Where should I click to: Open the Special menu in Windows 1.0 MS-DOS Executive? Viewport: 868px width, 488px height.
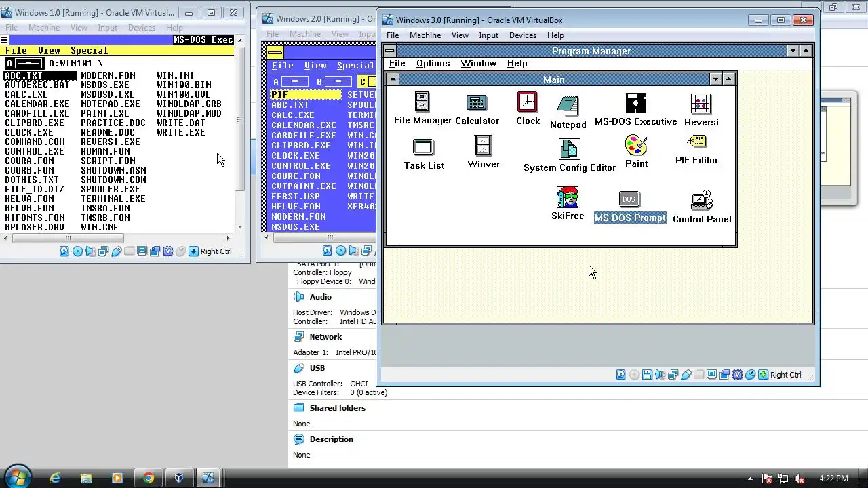pos(89,50)
